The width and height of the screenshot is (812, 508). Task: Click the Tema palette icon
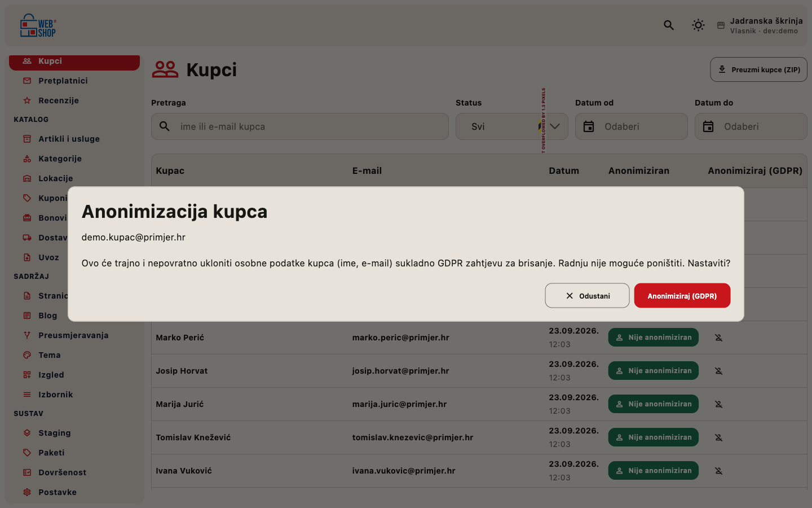coord(27,355)
